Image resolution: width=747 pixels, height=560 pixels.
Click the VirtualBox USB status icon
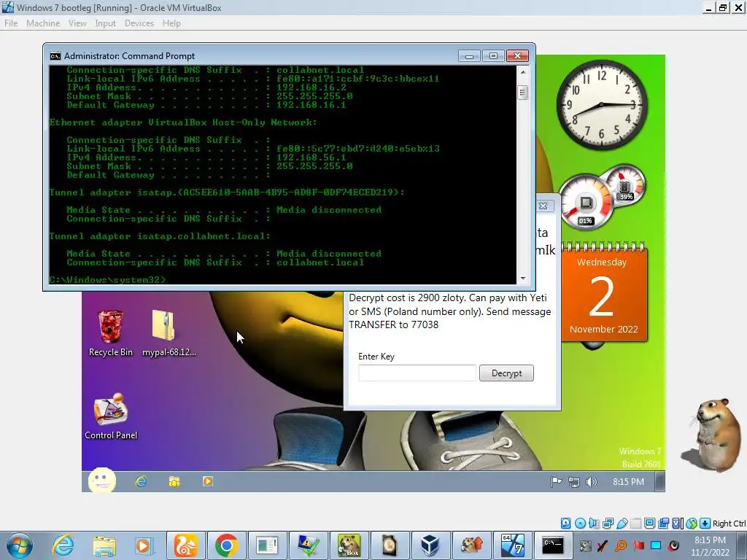pyautogui.click(x=622, y=524)
